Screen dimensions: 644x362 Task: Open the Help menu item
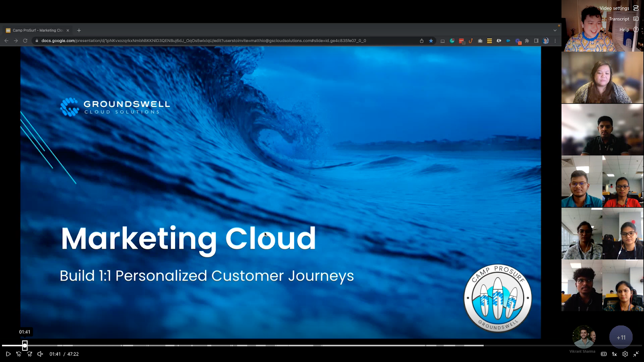629,30
